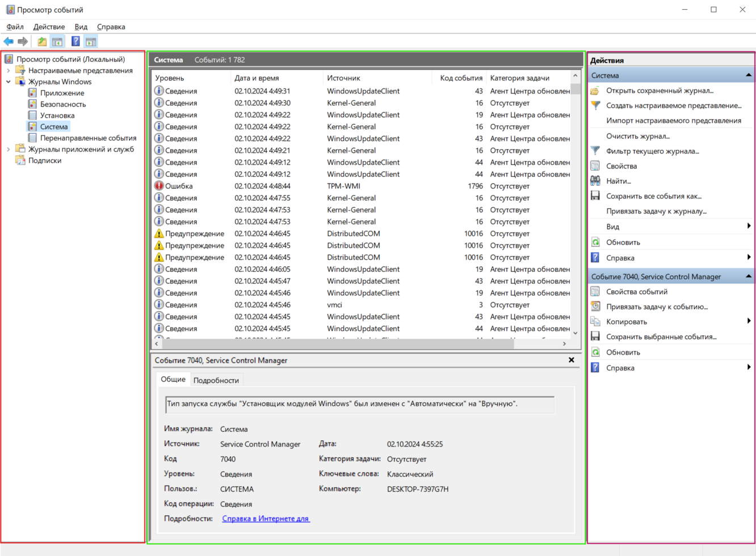Click Очистить журнал action
Image resolution: width=756 pixels, height=556 pixels.
click(637, 136)
